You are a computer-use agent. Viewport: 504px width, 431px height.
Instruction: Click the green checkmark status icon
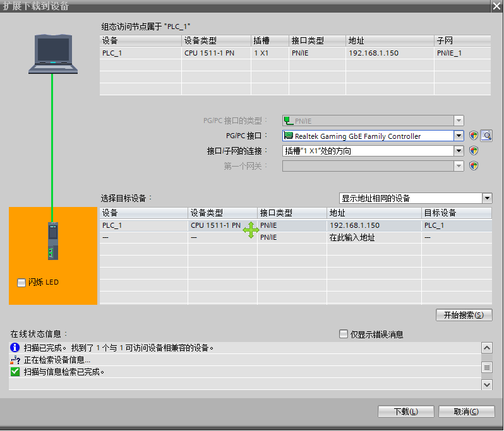coord(15,372)
